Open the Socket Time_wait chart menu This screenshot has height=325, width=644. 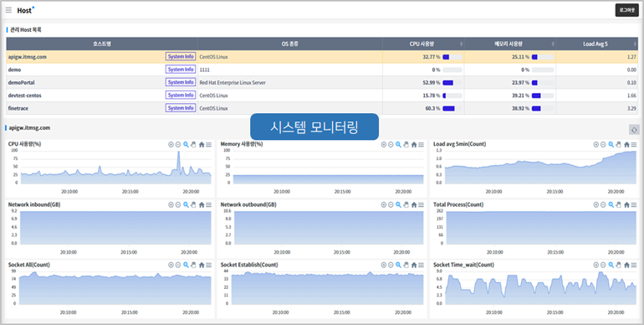pyautogui.click(x=634, y=265)
